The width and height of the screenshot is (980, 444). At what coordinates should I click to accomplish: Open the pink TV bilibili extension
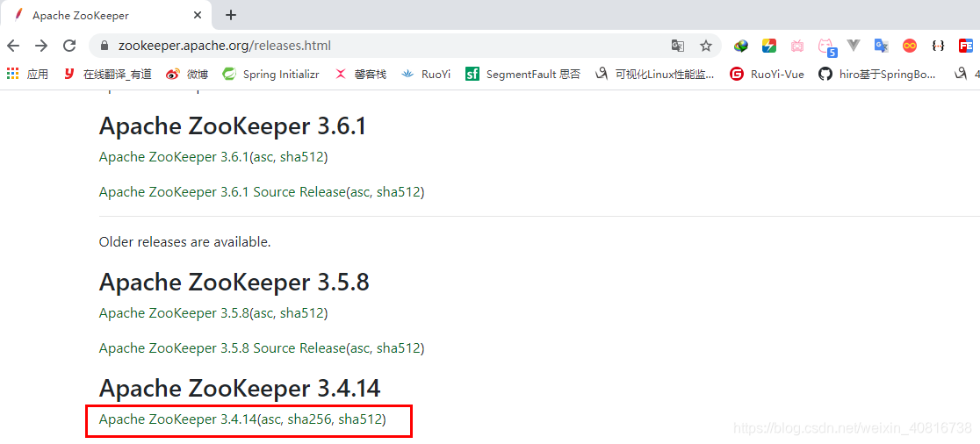[x=797, y=46]
